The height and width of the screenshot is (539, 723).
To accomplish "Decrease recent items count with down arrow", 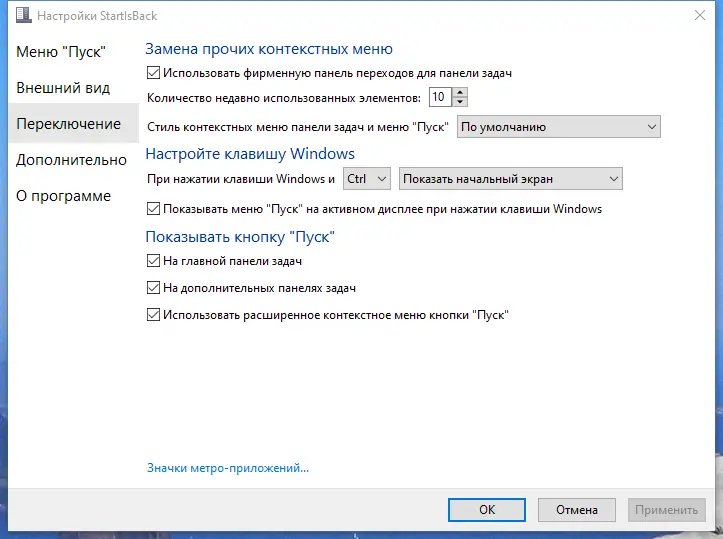I will click(460, 101).
